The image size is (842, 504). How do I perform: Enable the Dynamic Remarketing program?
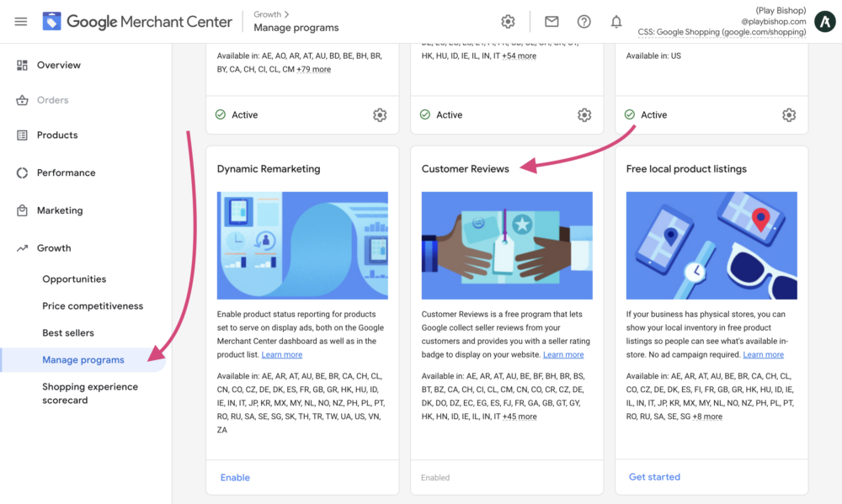[235, 477]
